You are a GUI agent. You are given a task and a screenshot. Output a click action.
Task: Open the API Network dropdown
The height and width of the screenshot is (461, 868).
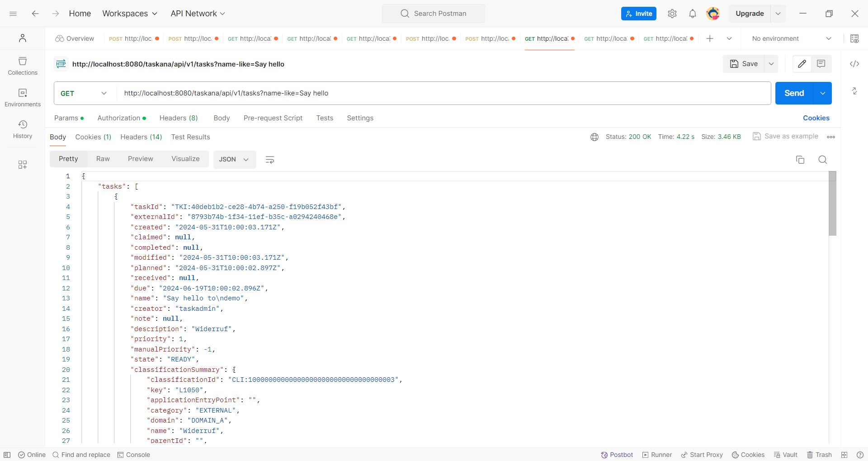[x=198, y=14]
